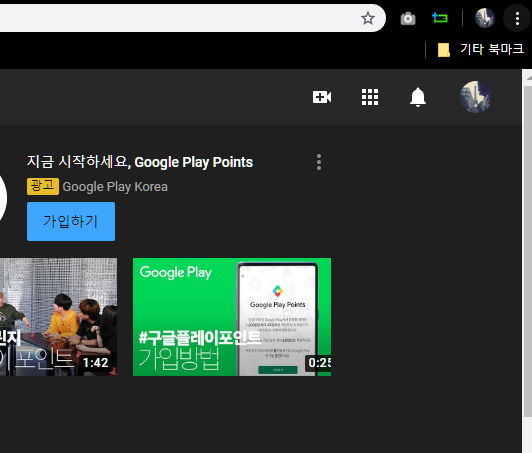Open the Chrome three-dot menu

(517, 18)
